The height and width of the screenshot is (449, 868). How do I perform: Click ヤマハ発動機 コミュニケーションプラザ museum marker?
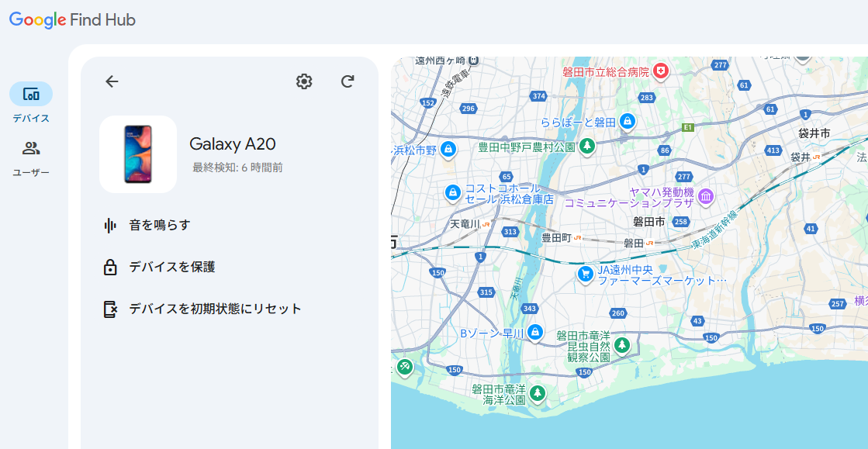pyautogui.click(x=706, y=197)
